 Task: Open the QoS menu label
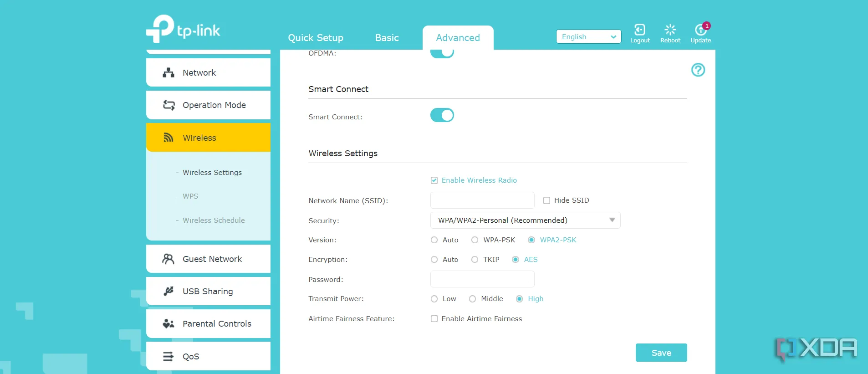point(191,356)
